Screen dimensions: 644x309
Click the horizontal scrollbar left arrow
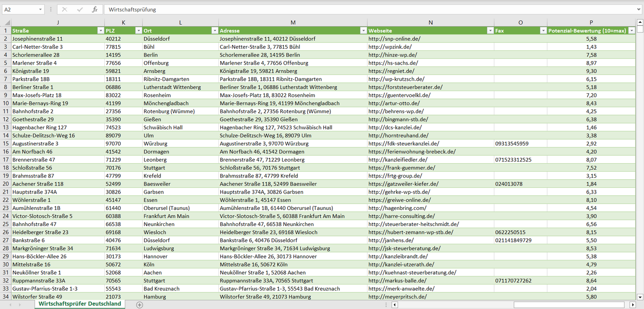[x=394, y=305]
